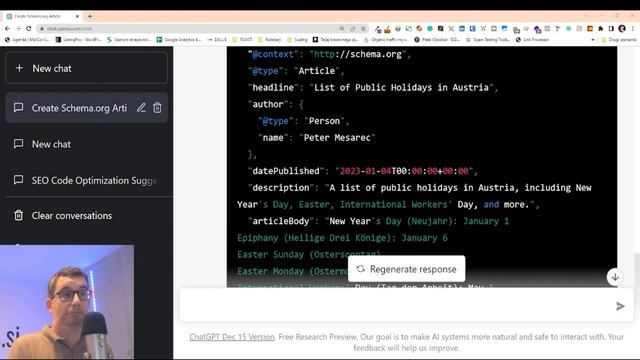Open the Plesk Obsidian bookmark

click(x=437, y=40)
